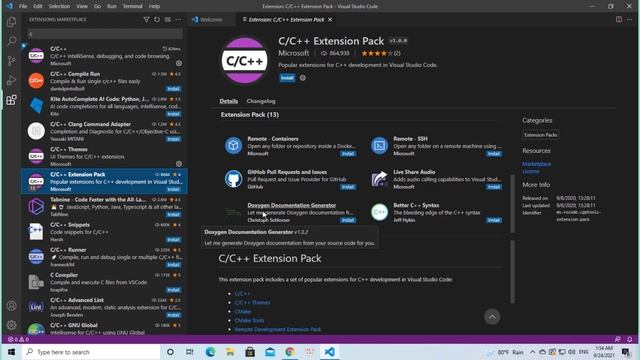Split the editor to the right
The height and width of the screenshot is (360, 640).
(x=619, y=20)
